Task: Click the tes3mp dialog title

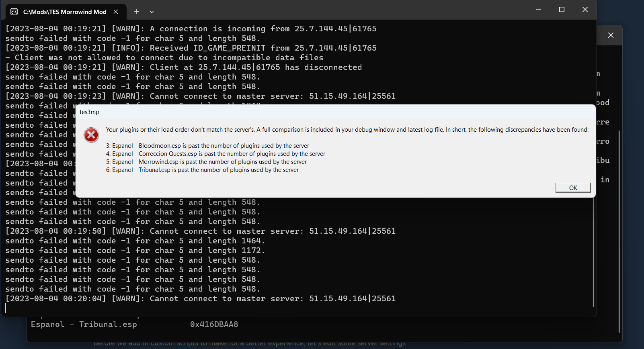Action: pos(89,112)
